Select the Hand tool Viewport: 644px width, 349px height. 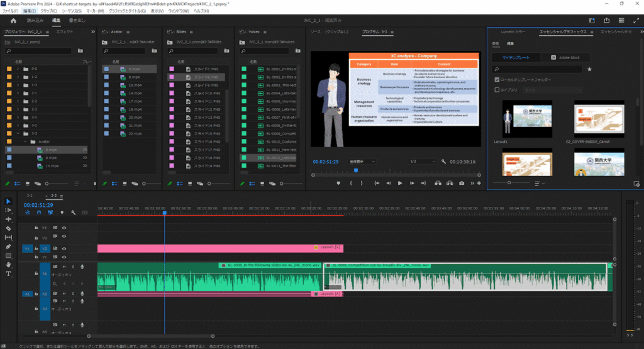click(x=8, y=265)
